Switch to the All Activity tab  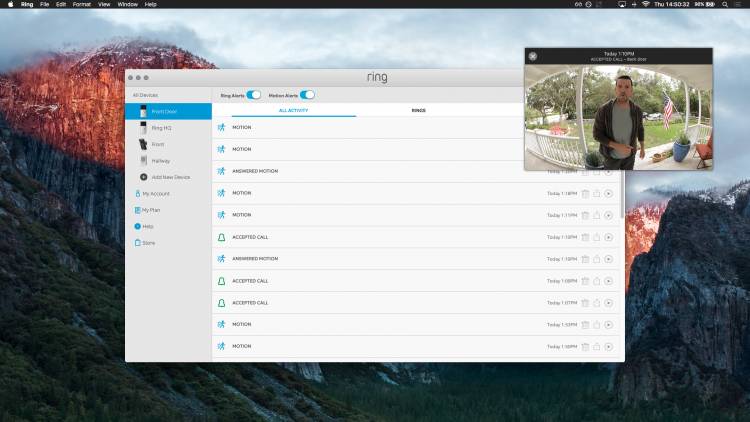294,111
